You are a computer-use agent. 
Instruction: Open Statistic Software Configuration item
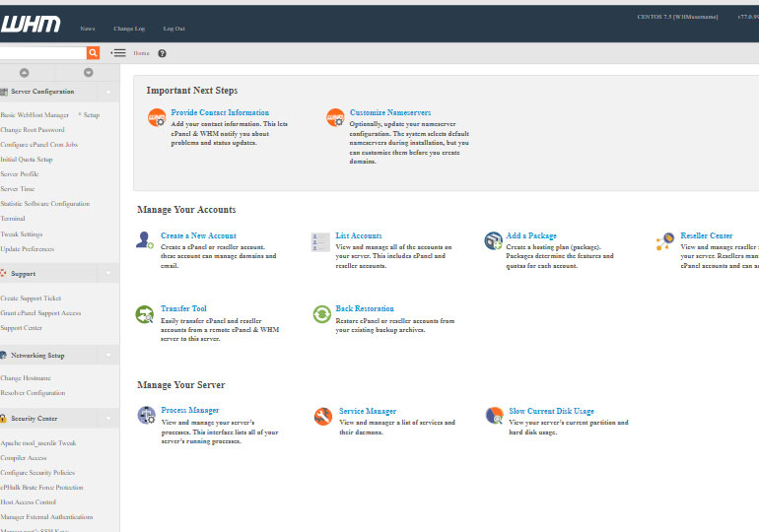click(45, 204)
